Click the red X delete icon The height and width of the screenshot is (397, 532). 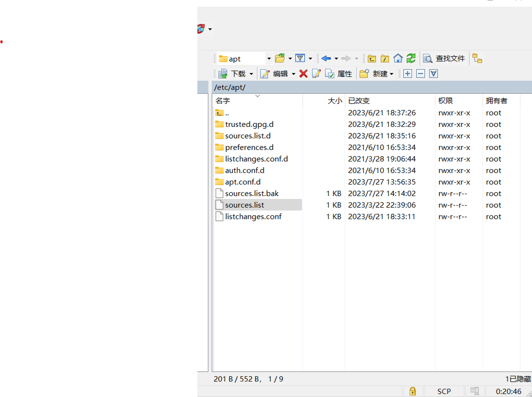point(303,74)
